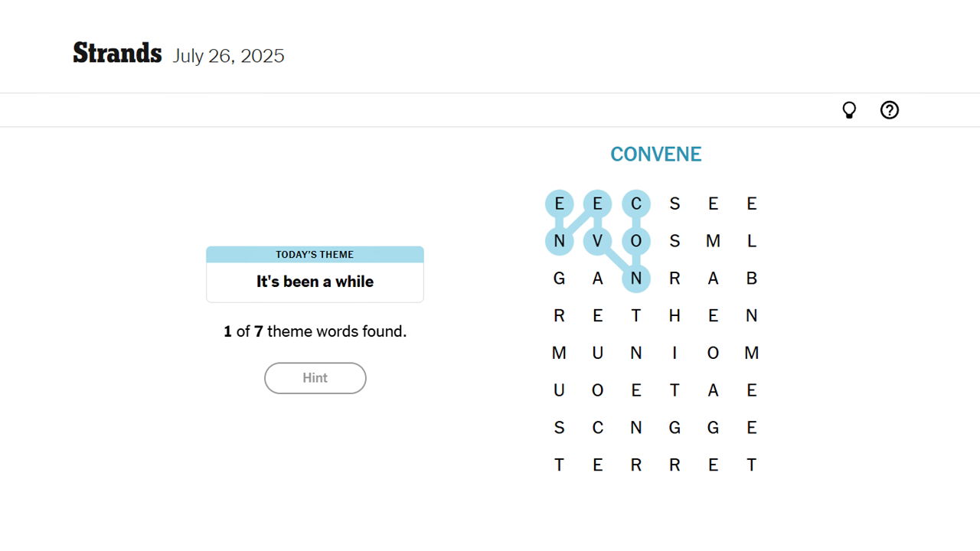Select the highlighted E in the top-left corner
The image size is (980, 551).
pos(559,204)
